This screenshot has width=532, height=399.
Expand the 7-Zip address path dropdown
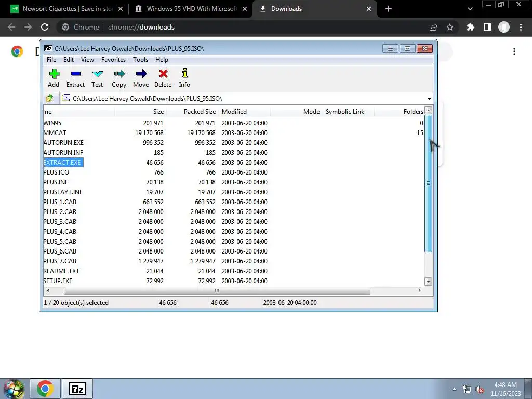pyautogui.click(x=429, y=98)
